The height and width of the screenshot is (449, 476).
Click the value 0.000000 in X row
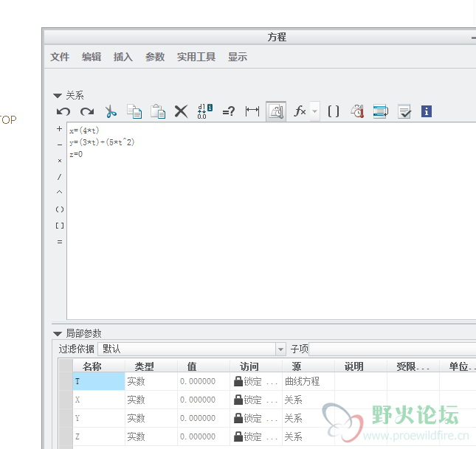[x=204, y=400]
